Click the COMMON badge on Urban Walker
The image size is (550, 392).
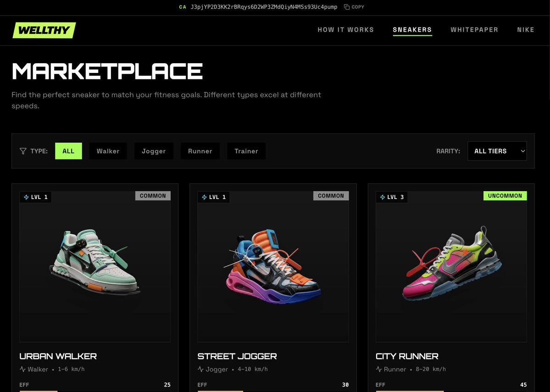(x=153, y=196)
